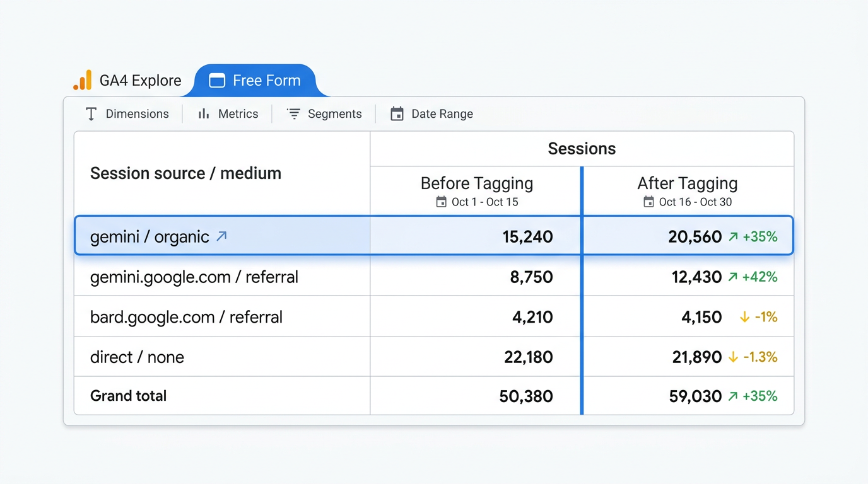The width and height of the screenshot is (868, 484).
Task: Click the 12,430 sessions value
Action: pyautogui.click(x=696, y=277)
